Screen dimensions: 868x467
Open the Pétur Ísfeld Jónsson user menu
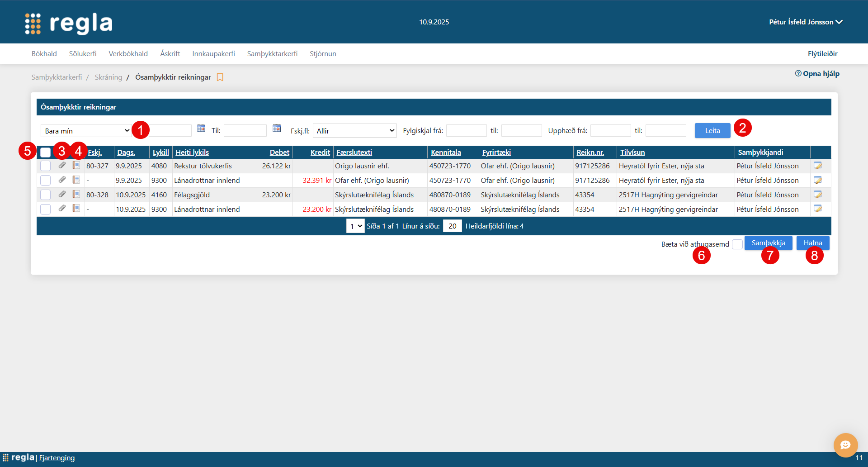[x=805, y=22]
